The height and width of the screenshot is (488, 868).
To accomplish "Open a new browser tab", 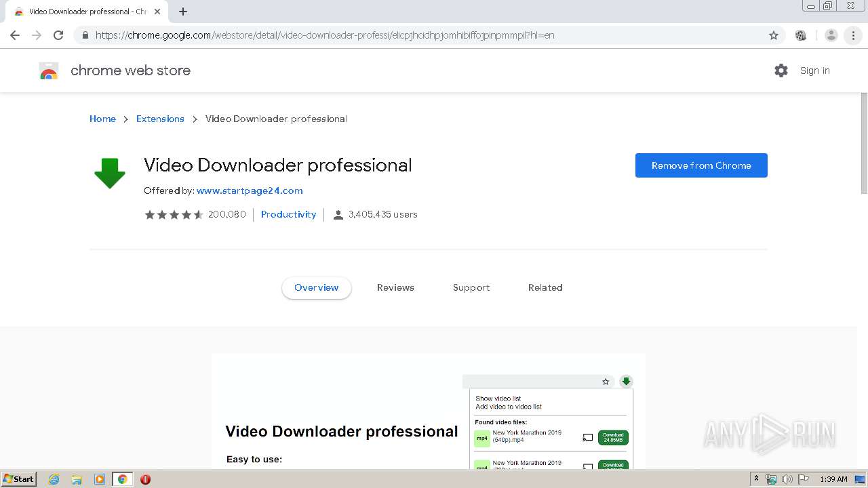I will pos(183,12).
